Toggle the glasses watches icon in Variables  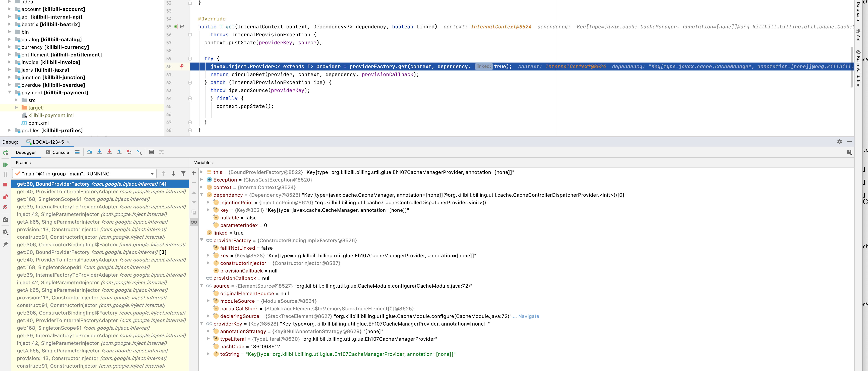point(194,222)
